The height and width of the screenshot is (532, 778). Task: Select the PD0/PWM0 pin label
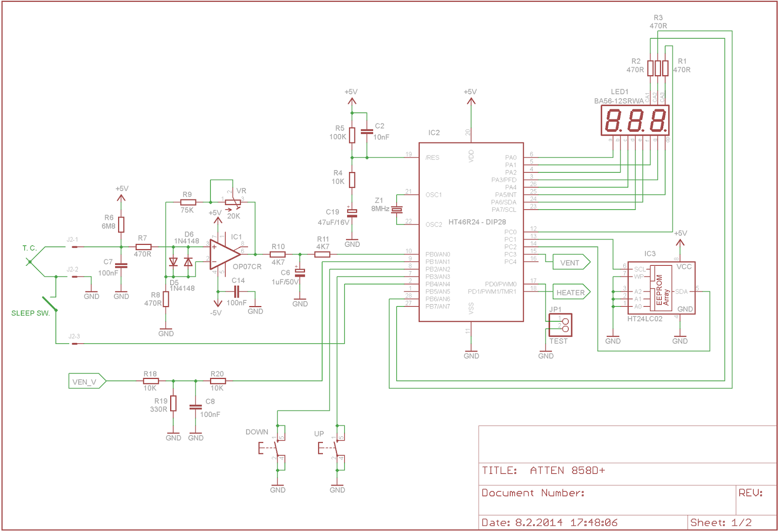[x=500, y=284]
